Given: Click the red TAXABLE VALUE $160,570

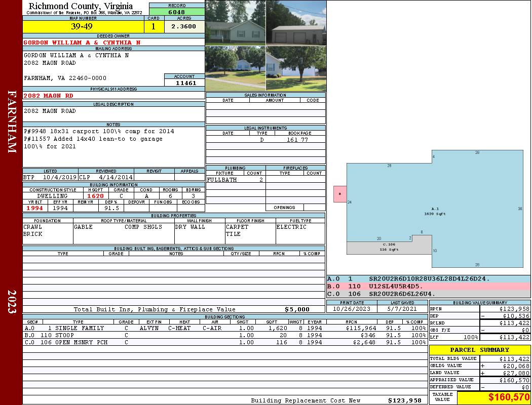Looking at the screenshot, I should tap(509, 397).
